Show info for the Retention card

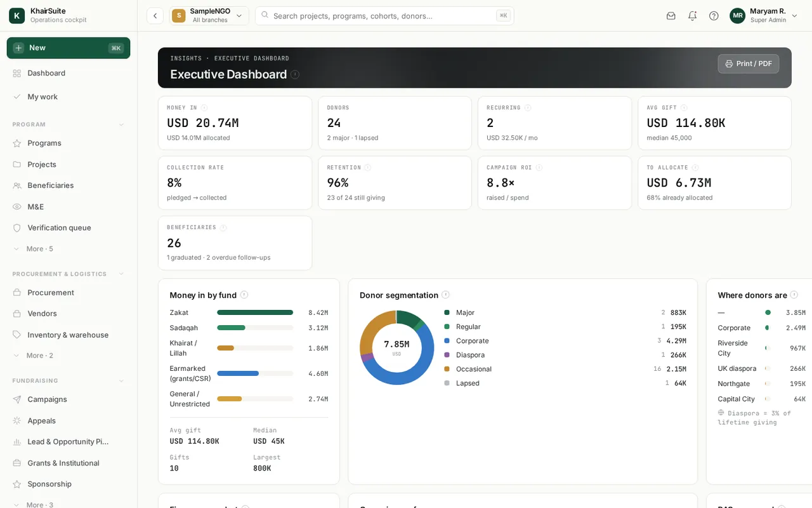[x=368, y=168]
